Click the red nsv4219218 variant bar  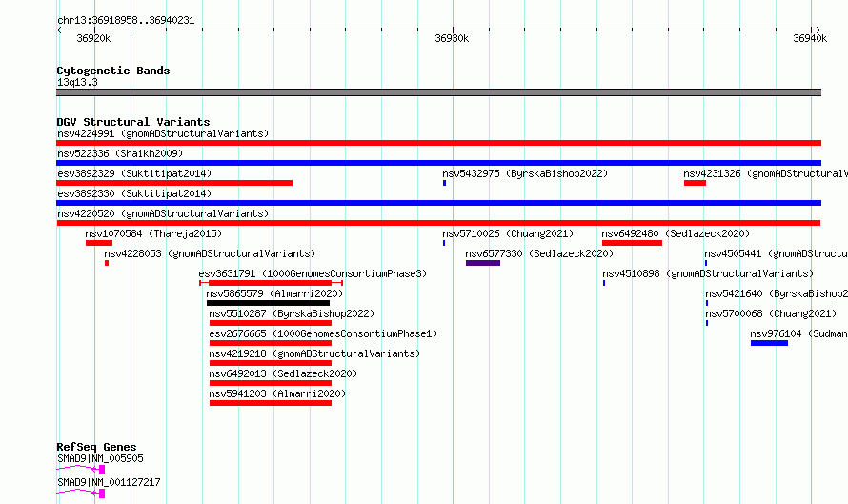coord(271,363)
